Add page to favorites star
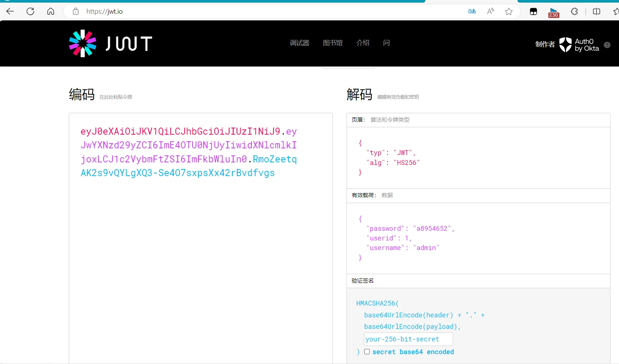The image size is (619, 364). point(509,11)
